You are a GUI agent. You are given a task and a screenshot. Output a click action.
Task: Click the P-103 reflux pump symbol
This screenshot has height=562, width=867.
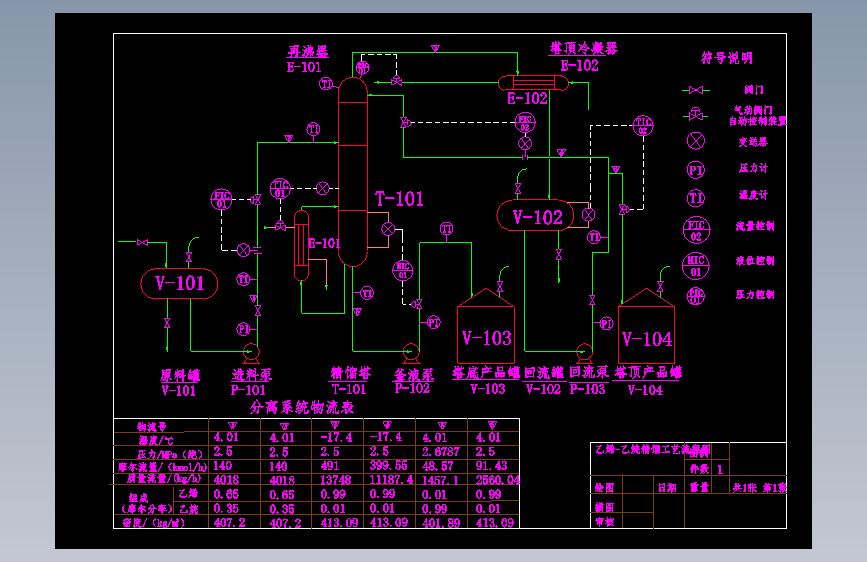click(x=584, y=351)
